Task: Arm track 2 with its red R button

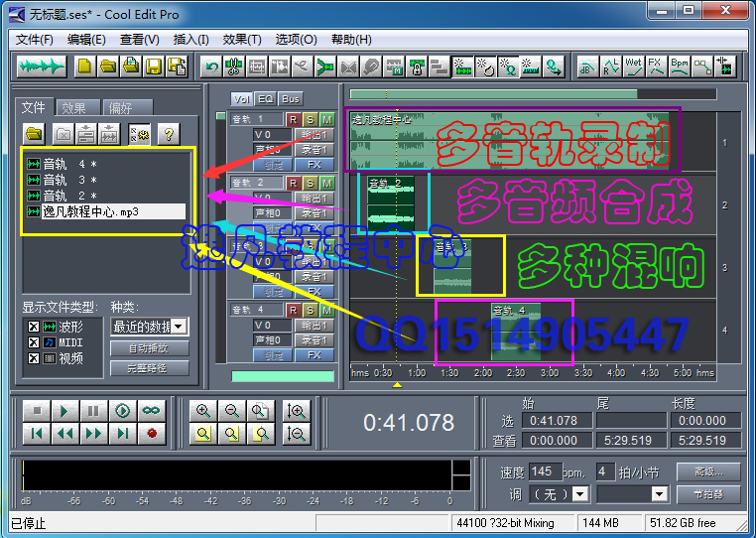Action: [293, 183]
